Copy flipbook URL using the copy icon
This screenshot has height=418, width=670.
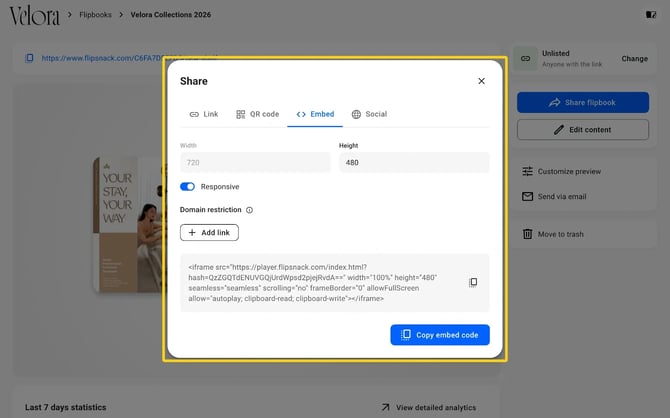[x=29, y=58]
